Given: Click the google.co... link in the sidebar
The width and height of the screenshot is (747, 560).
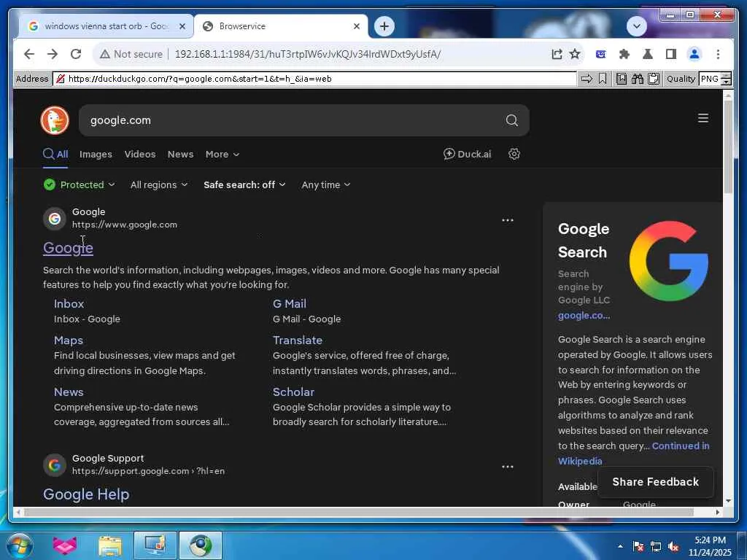Looking at the screenshot, I should click(584, 315).
